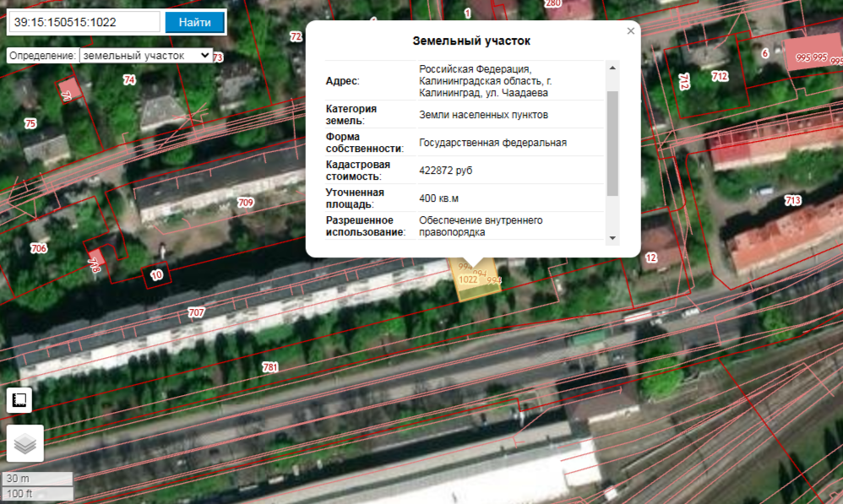The height and width of the screenshot is (504, 843).
Task: Select parcel 709 on the map
Action: (x=246, y=203)
